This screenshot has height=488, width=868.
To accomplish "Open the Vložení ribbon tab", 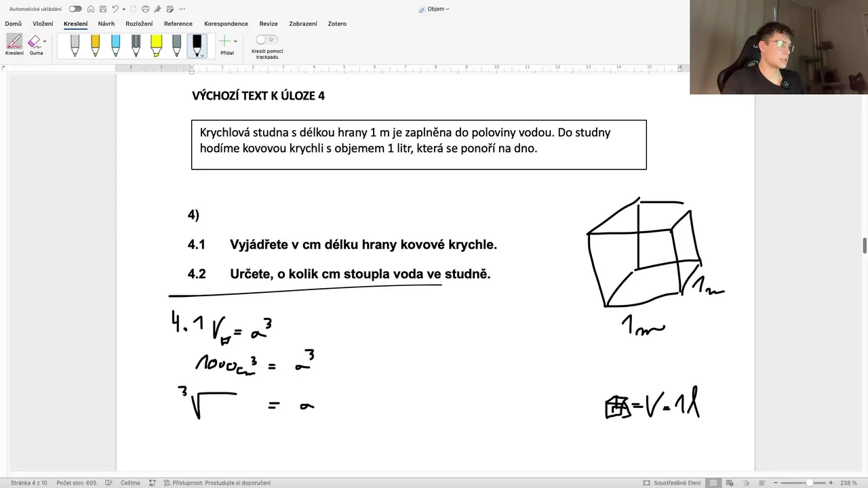I will 43,24.
